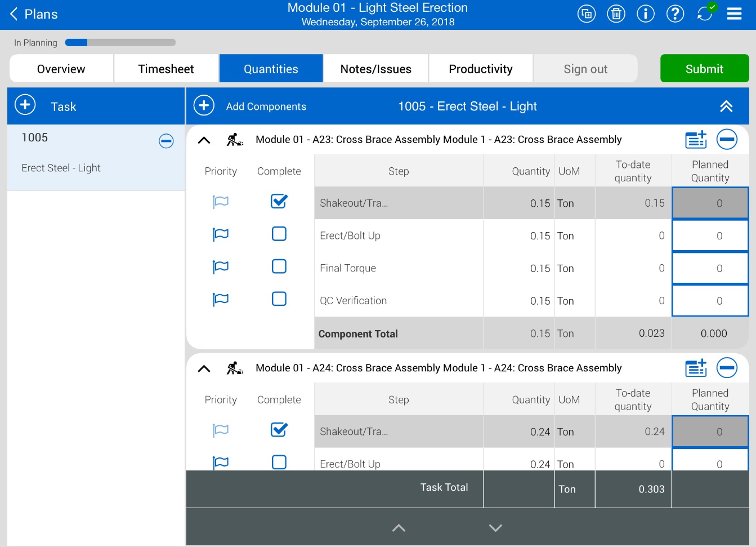The width and height of the screenshot is (756, 547).
Task: Check Complete box for A23 QC Verification
Action: (x=279, y=299)
